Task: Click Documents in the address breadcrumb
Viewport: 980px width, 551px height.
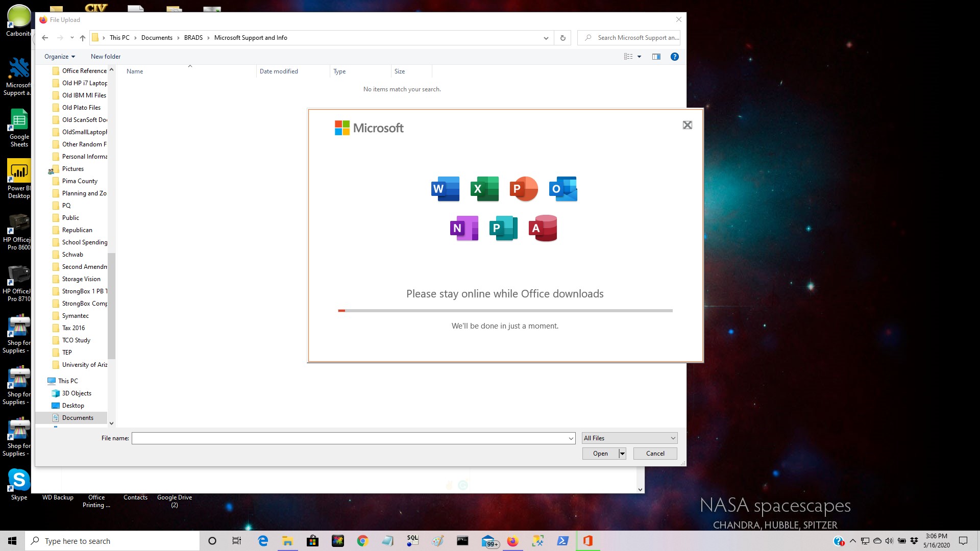Action: [x=157, y=38]
